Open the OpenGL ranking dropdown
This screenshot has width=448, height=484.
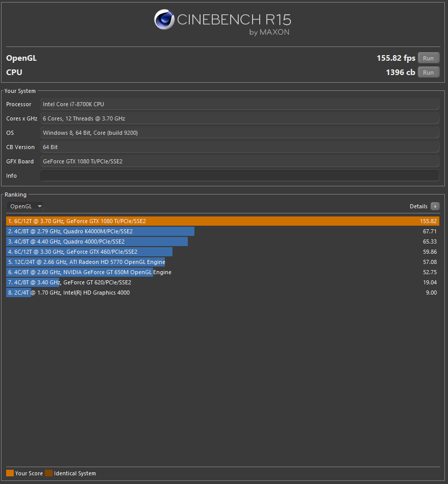[x=26, y=206]
